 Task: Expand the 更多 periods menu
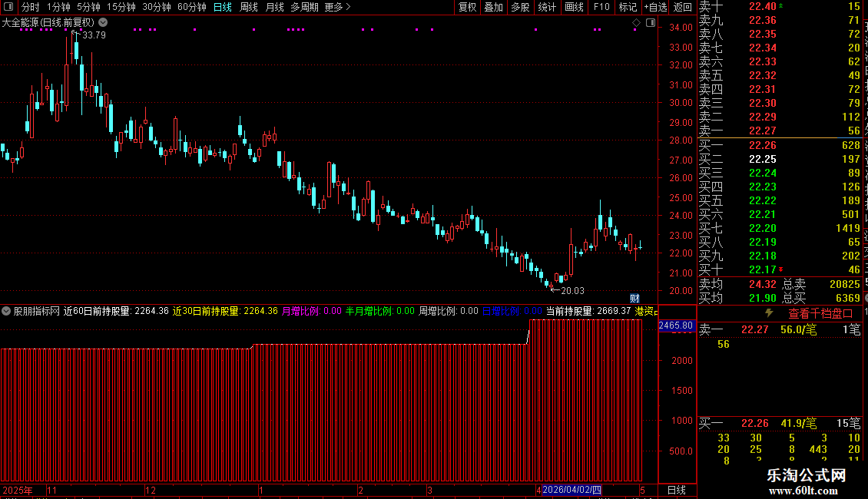coord(337,7)
